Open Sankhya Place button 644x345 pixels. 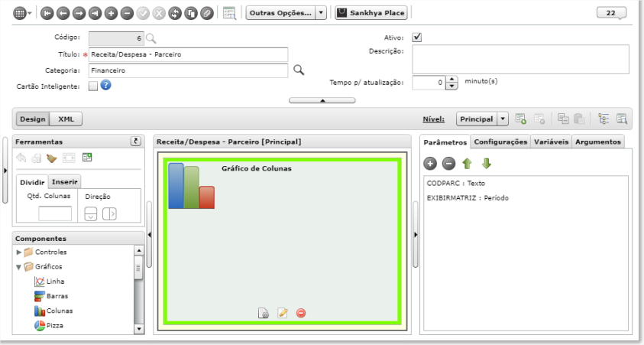coord(371,13)
